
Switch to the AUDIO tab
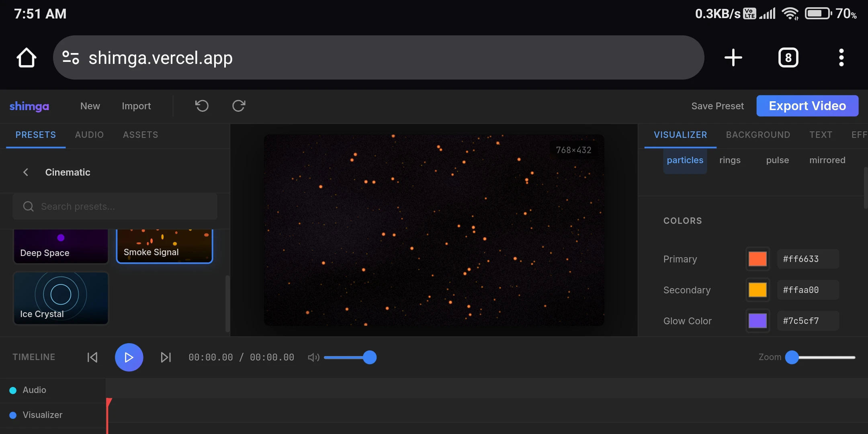coord(89,135)
